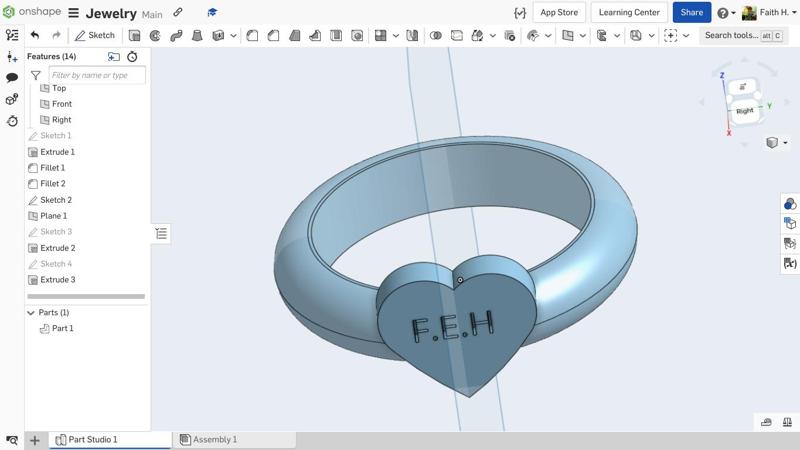The height and width of the screenshot is (450, 800).
Task: Select the Draft tool
Action: pos(294,35)
